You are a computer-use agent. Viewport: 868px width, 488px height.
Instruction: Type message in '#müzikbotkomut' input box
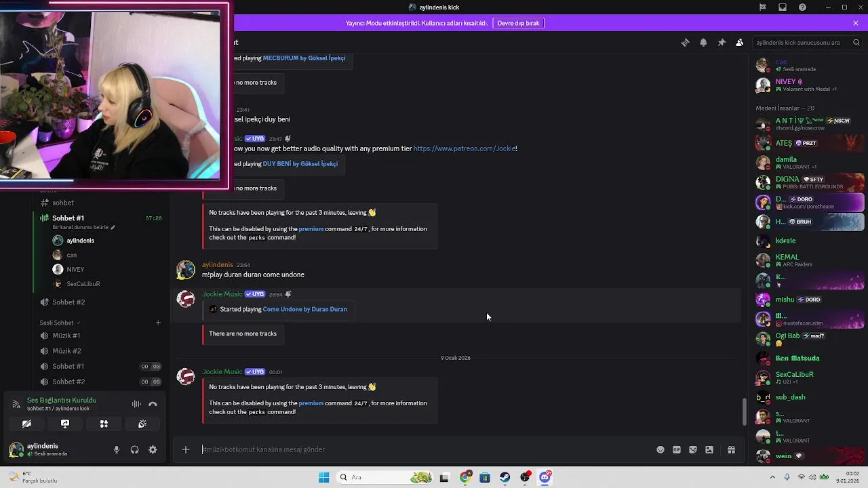coord(424,449)
